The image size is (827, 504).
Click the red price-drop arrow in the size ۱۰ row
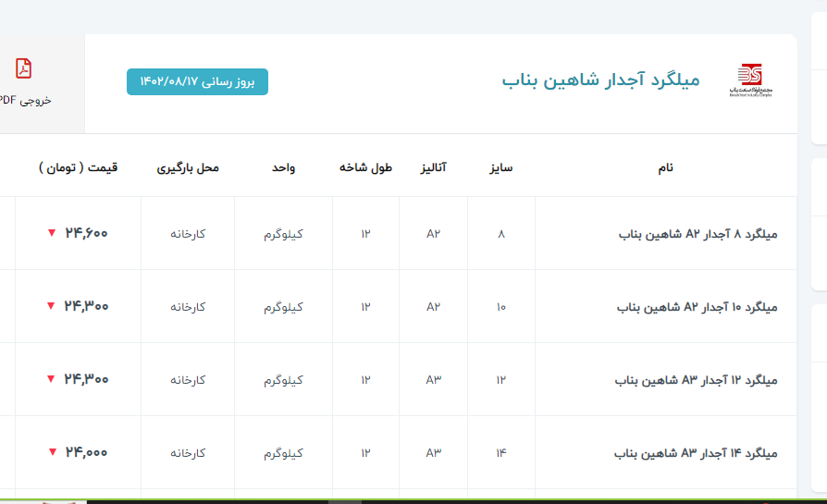52,306
